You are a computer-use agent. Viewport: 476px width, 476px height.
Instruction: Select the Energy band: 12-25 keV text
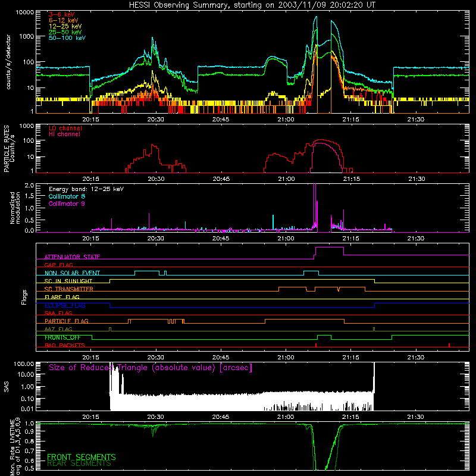(x=86, y=189)
